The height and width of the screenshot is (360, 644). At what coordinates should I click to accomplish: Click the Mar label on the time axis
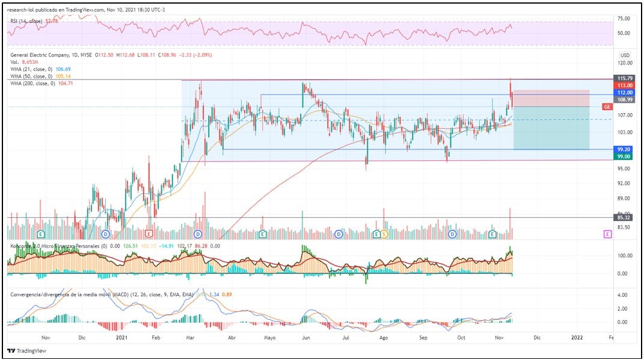click(190, 338)
